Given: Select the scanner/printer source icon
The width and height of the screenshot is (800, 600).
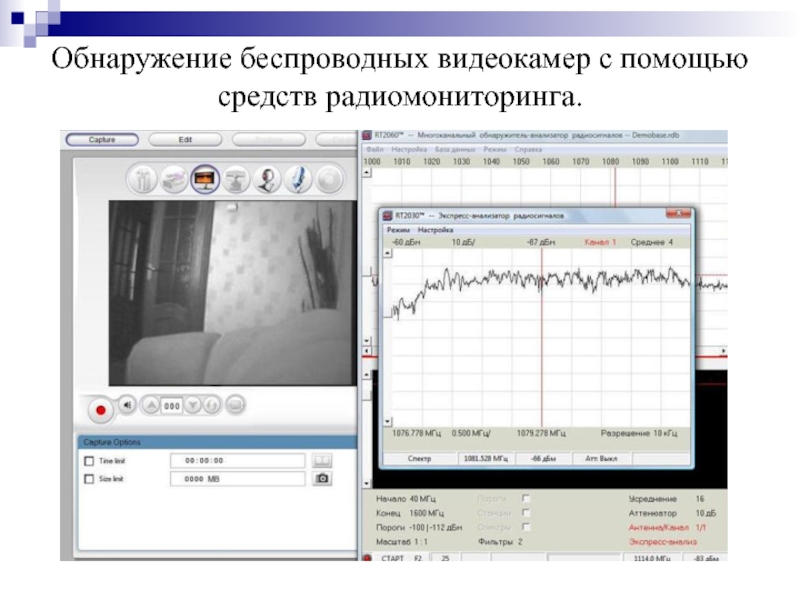Looking at the screenshot, I should (173, 179).
